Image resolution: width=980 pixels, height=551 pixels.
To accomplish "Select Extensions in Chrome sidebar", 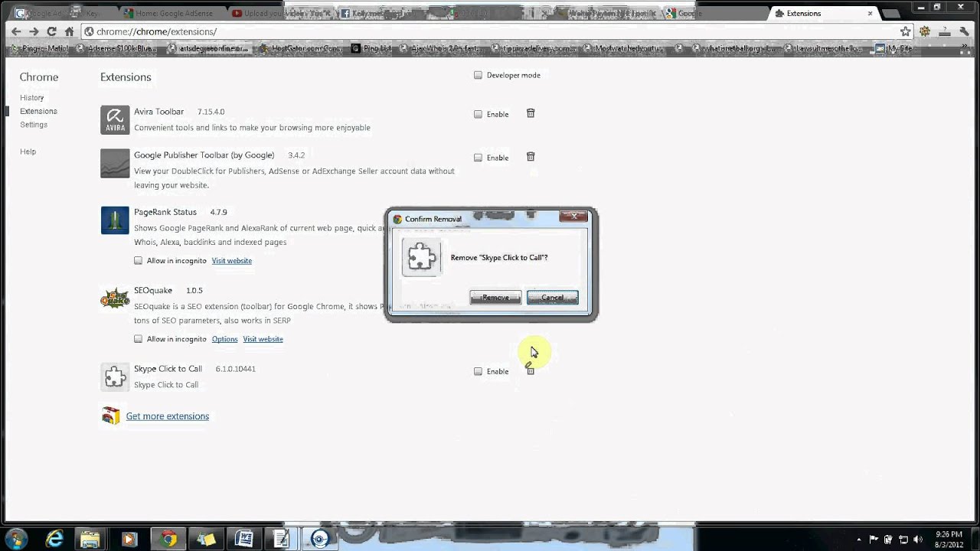I will point(38,111).
